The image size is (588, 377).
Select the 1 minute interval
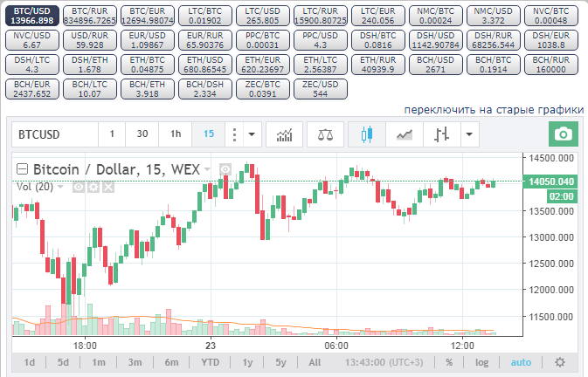pyautogui.click(x=112, y=134)
